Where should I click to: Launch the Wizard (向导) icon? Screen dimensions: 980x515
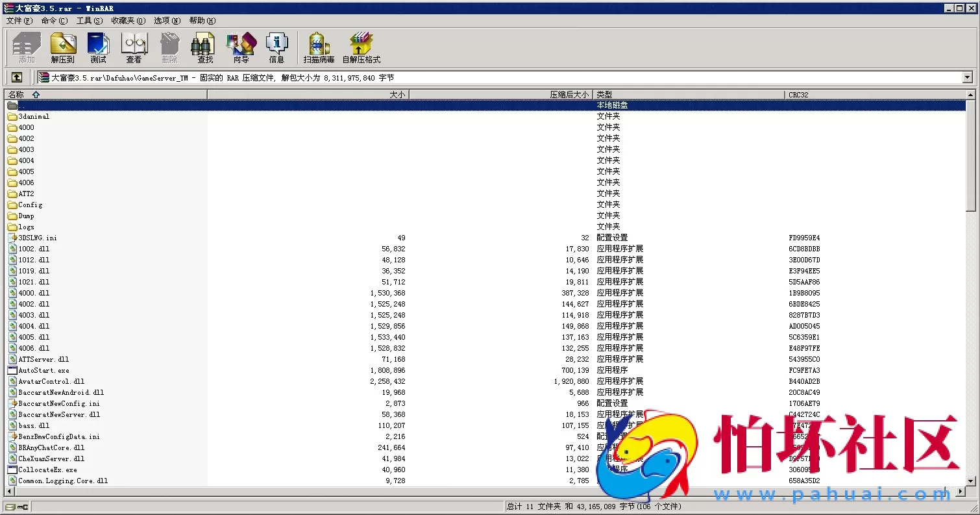point(241,48)
